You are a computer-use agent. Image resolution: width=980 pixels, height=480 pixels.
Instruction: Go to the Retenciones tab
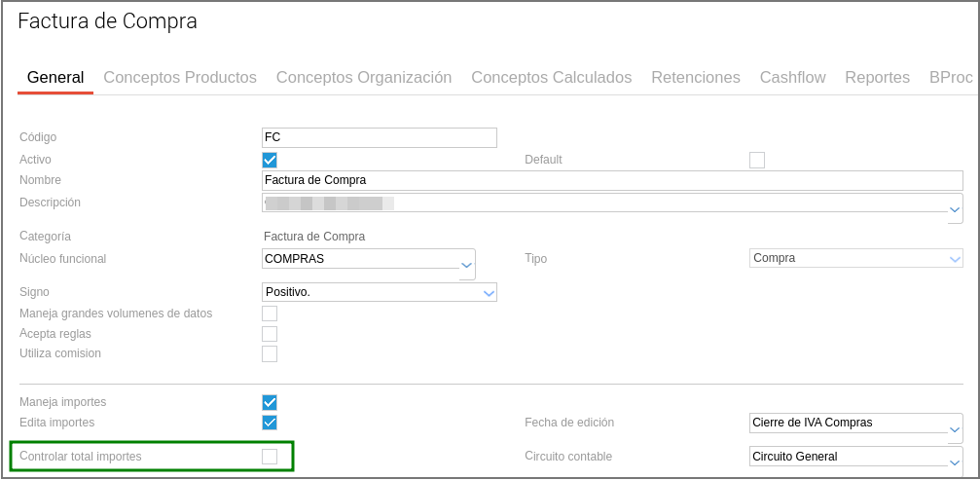(x=696, y=78)
